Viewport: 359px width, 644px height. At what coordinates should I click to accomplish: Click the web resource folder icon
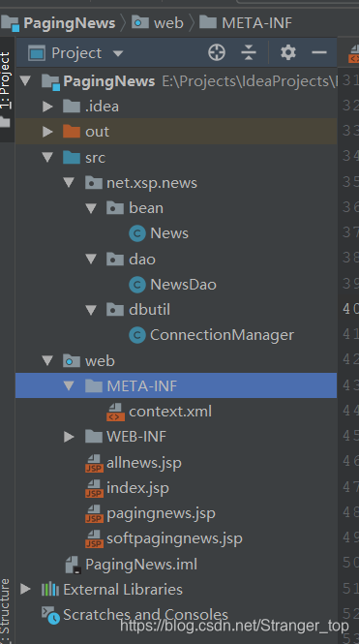[x=72, y=360]
